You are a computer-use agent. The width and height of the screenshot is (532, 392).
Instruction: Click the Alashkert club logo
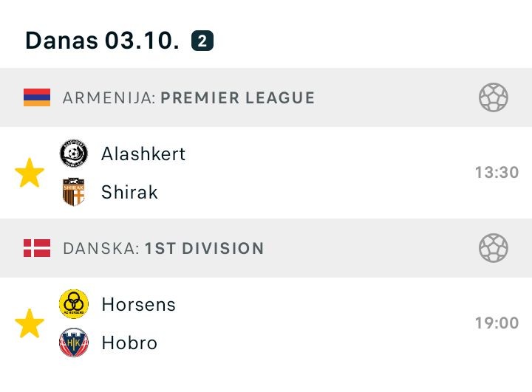click(73, 154)
